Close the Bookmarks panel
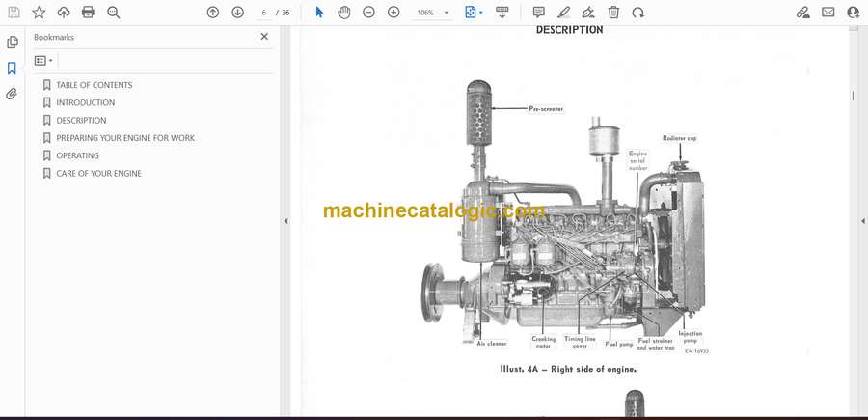 coord(264,37)
